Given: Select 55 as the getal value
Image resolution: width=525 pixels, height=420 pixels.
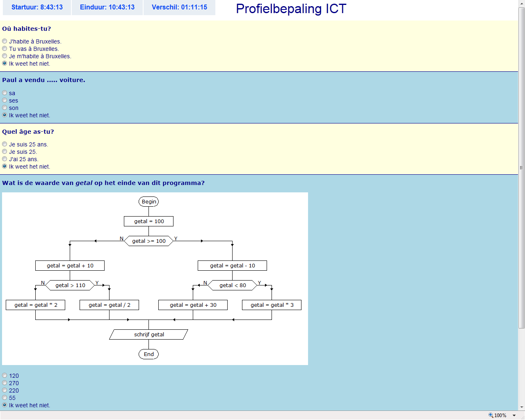Looking at the screenshot, I should click(x=5, y=398).
